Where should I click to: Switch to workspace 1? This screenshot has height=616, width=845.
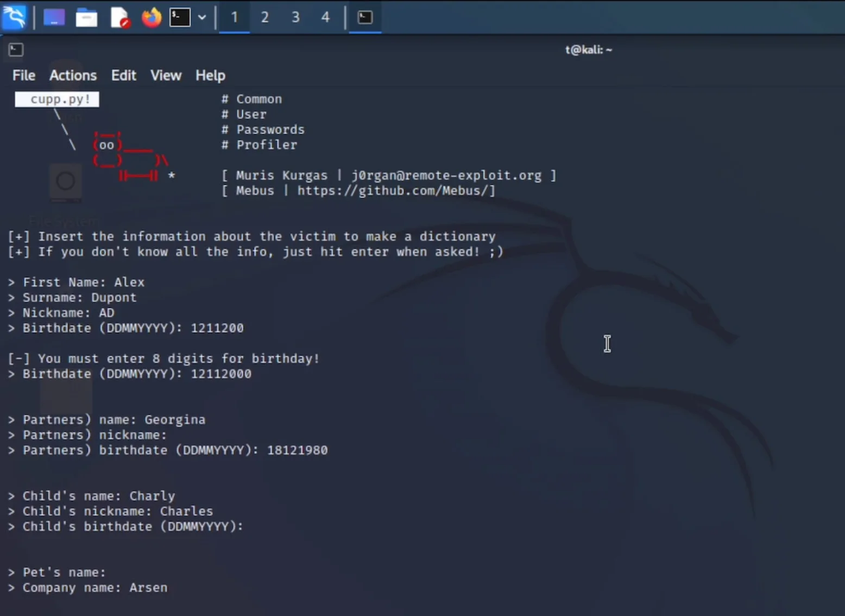(235, 17)
